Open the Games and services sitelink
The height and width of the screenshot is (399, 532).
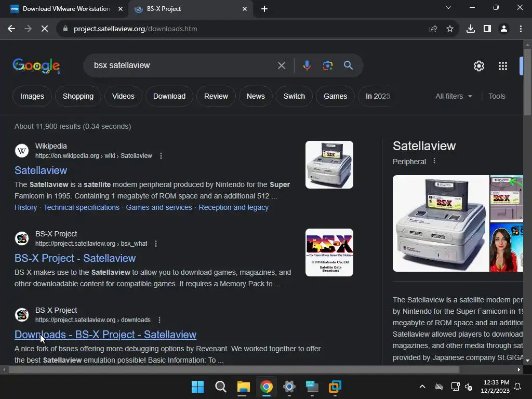(159, 207)
